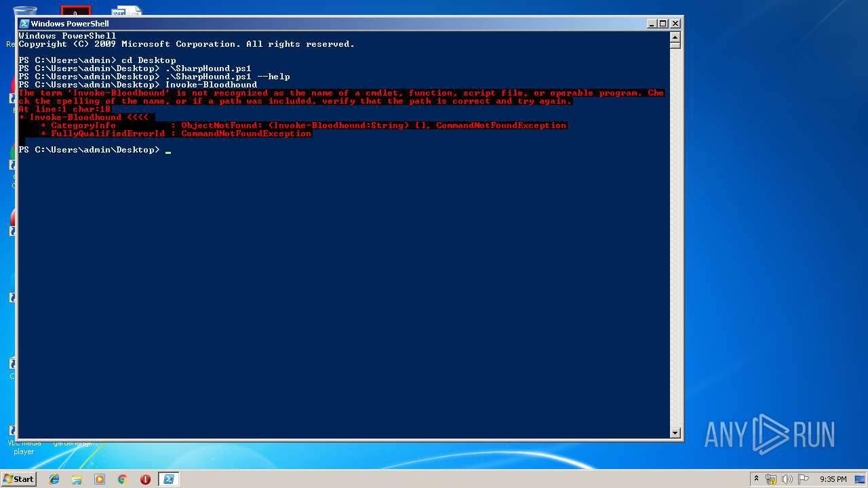Click the current prompt input line
Viewport: 868px width, 488px height.
[95, 150]
